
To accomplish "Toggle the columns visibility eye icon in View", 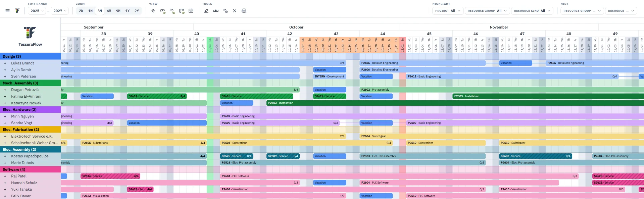I will point(182,11).
